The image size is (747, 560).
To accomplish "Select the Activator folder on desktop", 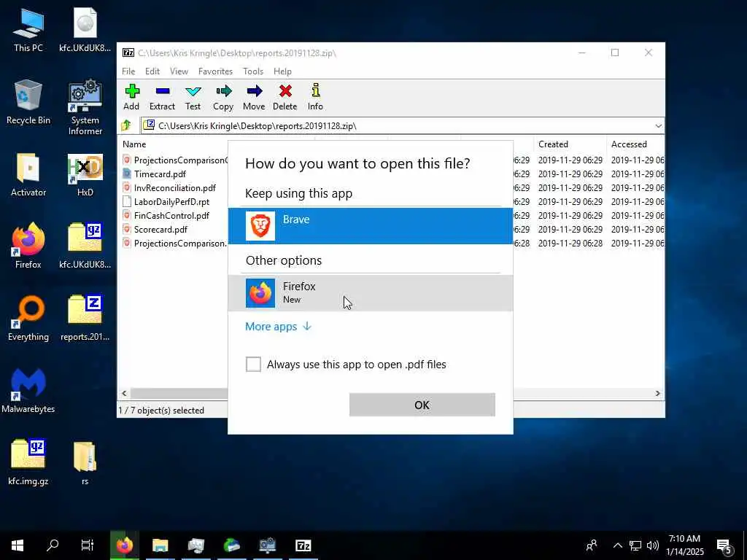I will (x=28, y=175).
